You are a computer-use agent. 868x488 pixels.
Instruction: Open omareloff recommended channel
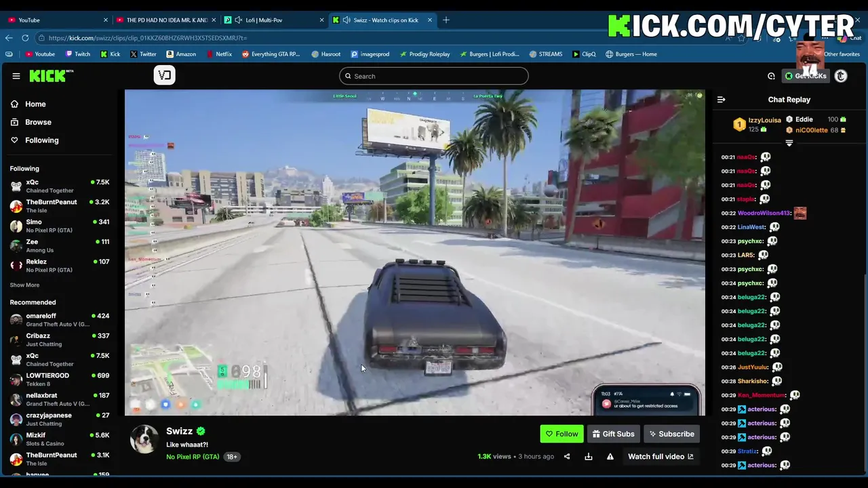(x=60, y=320)
